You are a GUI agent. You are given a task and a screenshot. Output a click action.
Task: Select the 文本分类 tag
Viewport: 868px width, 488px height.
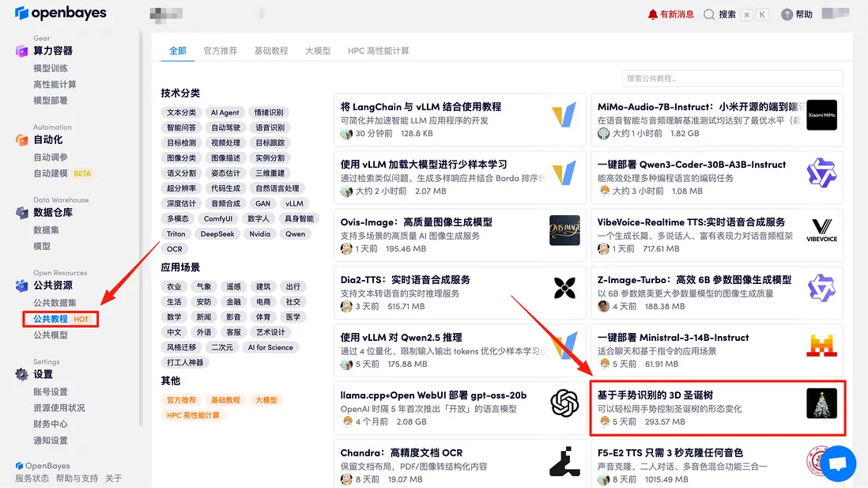(182, 112)
